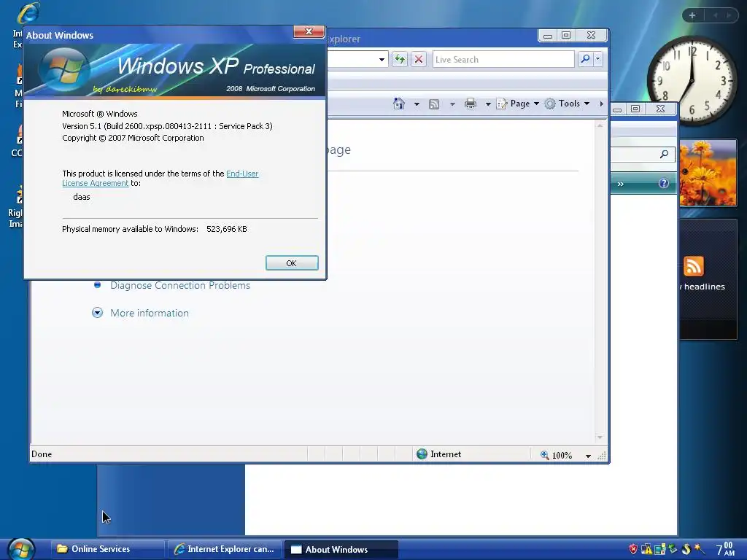The image size is (747, 560).
Task: Click the taskbar clock showing 7:00 AM
Action: click(725, 549)
